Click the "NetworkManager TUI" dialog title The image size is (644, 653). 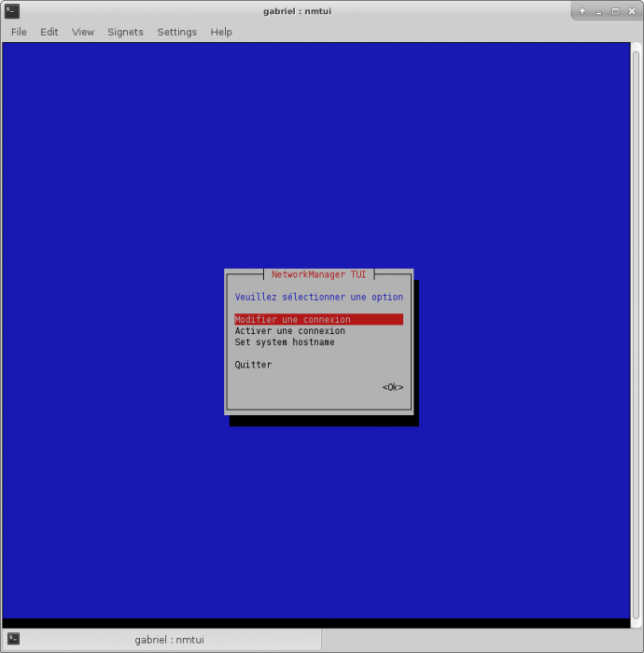318,274
